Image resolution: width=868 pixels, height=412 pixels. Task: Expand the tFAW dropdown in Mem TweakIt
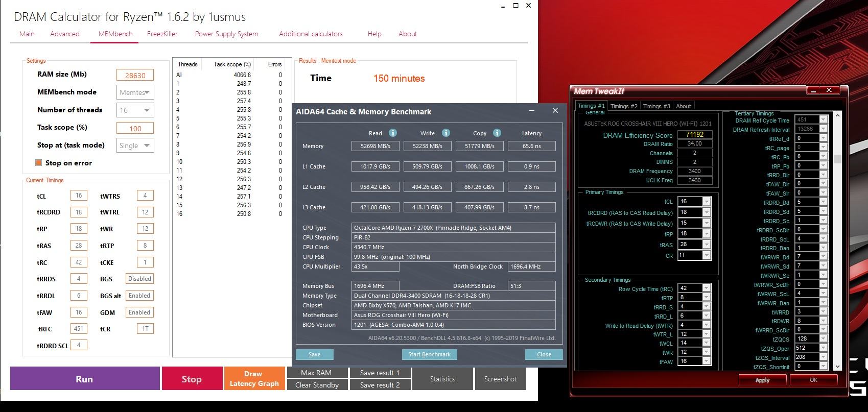[x=707, y=361]
